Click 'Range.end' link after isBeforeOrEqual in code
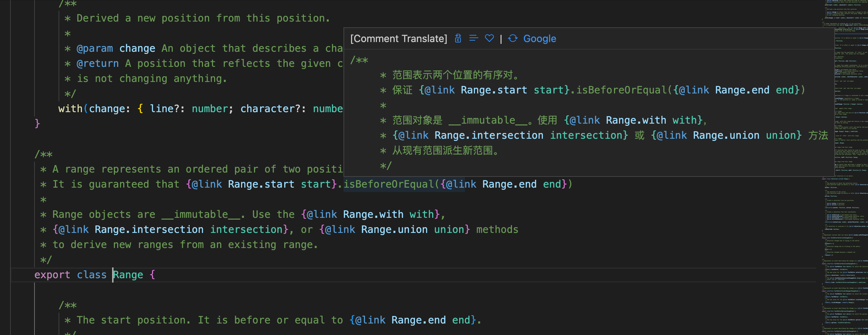The image size is (868, 335). click(x=509, y=184)
